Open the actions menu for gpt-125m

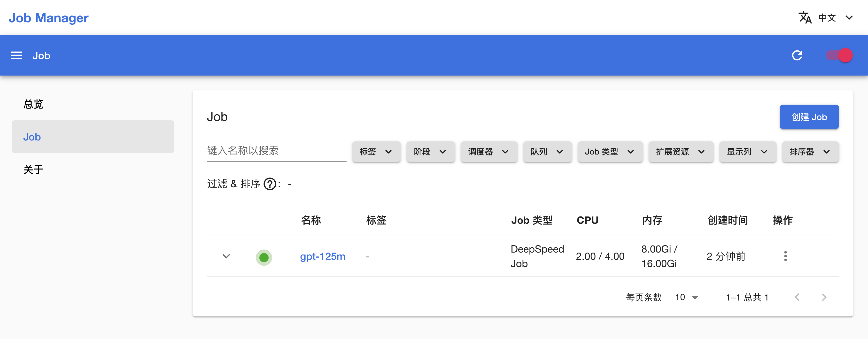(785, 256)
